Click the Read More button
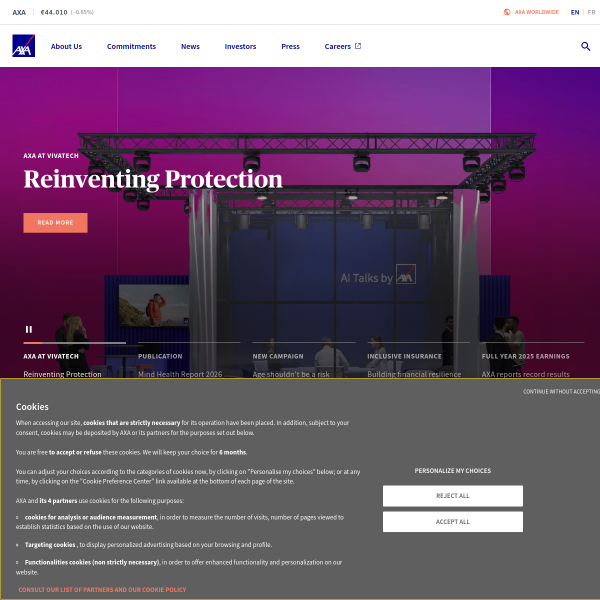Viewport: 600px width, 600px height. [55, 223]
